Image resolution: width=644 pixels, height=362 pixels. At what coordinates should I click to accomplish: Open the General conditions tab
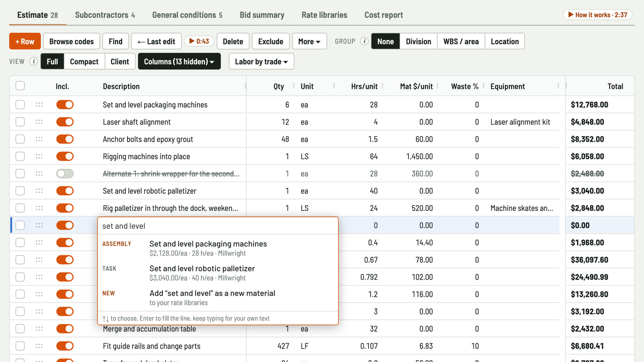(187, 15)
